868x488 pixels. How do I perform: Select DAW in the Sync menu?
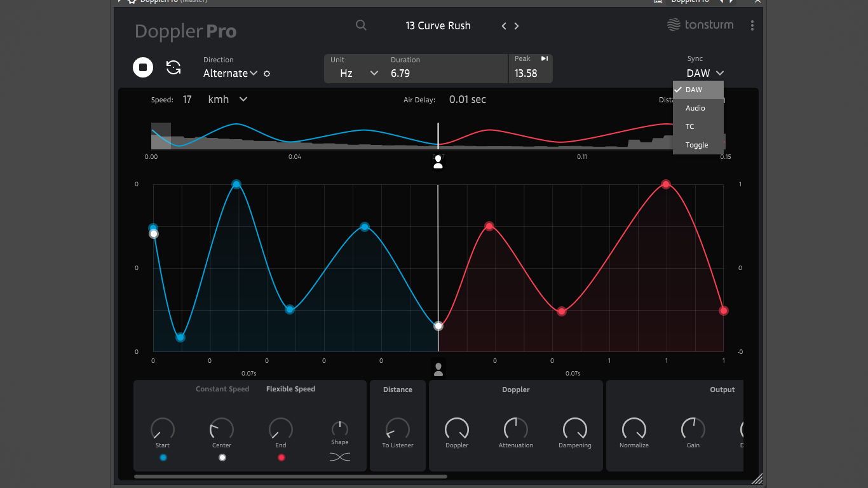point(698,90)
